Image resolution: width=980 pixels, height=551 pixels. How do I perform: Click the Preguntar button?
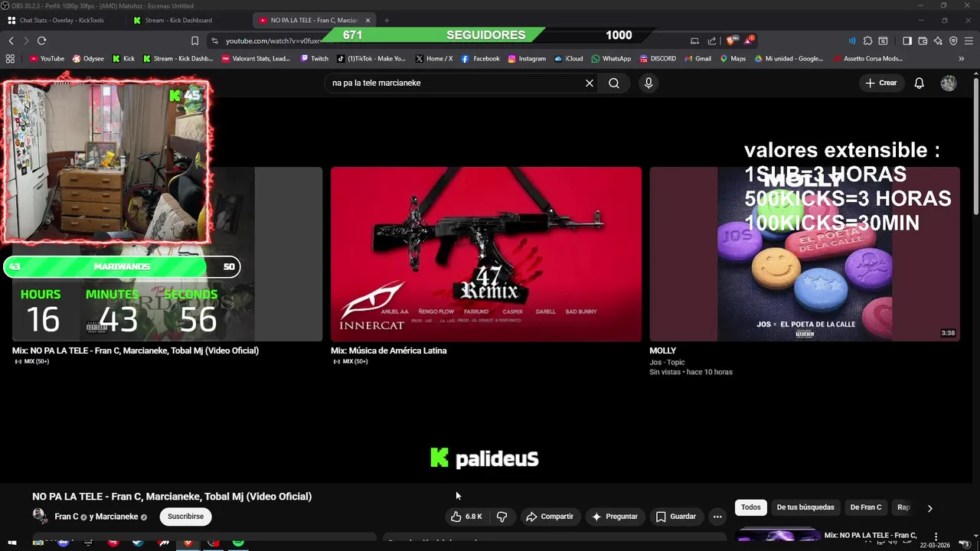click(614, 517)
